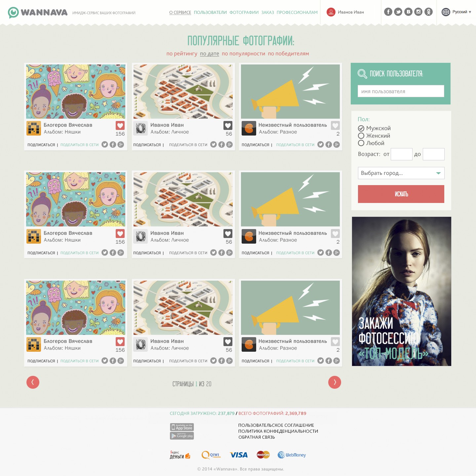The width and height of the screenshot is (476, 476).
Task: Select the Любой gender radio button
Action: click(361, 143)
